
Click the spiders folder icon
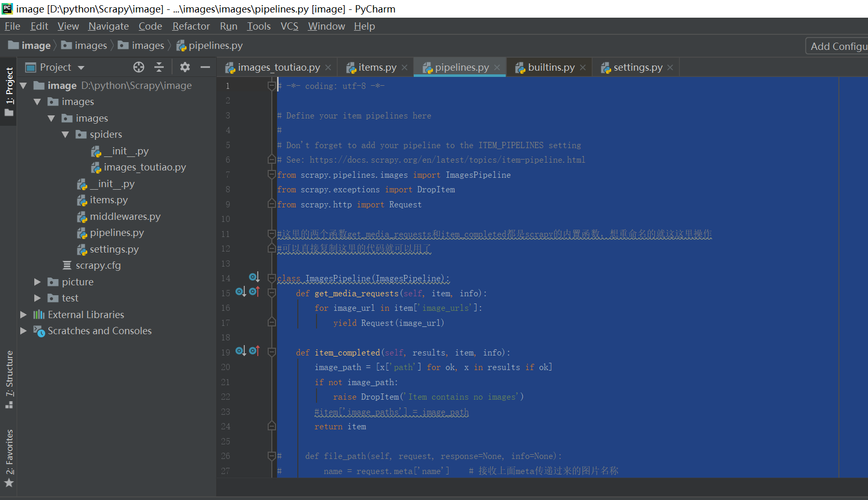81,135
